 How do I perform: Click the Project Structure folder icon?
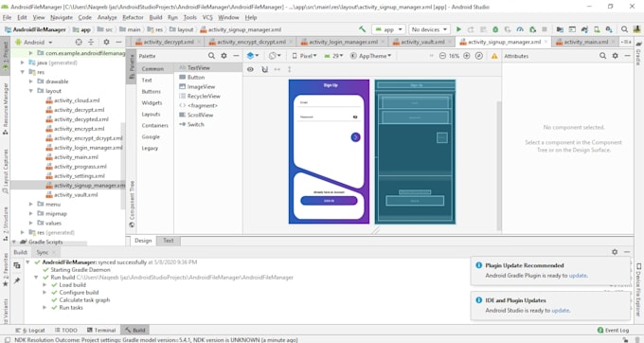pyautogui.click(x=560, y=29)
